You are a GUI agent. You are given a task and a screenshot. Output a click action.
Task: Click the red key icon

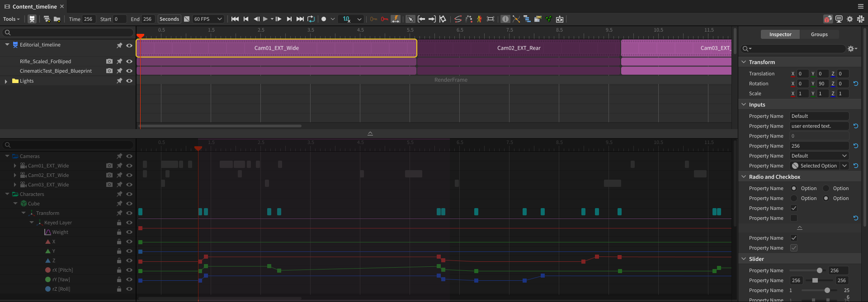point(384,19)
